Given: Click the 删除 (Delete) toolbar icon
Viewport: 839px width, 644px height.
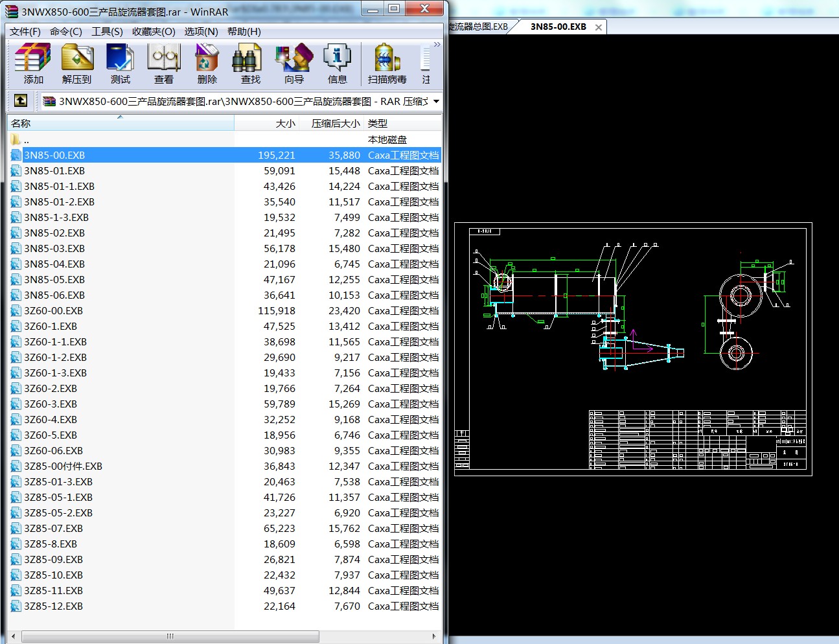Looking at the screenshot, I should click(x=207, y=63).
